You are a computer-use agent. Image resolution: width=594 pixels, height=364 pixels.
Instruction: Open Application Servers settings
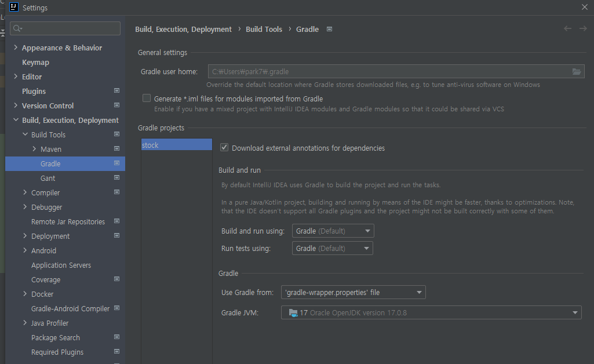tap(61, 265)
